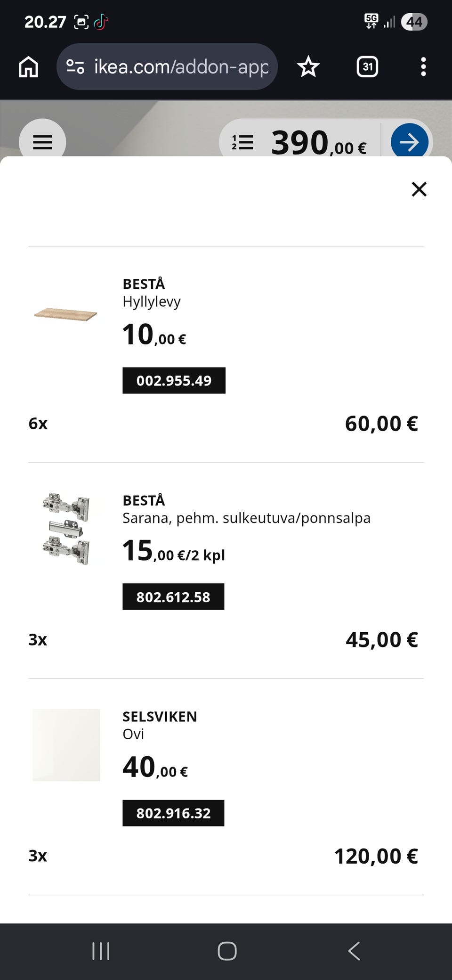Close the product list sheet
The height and width of the screenshot is (980, 452).
(419, 189)
